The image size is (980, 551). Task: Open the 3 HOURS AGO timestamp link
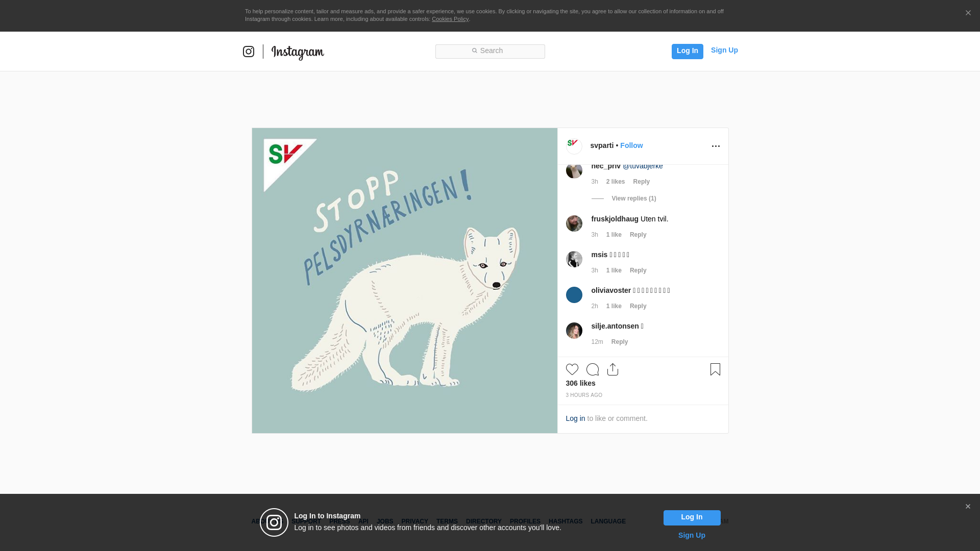[x=584, y=395]
